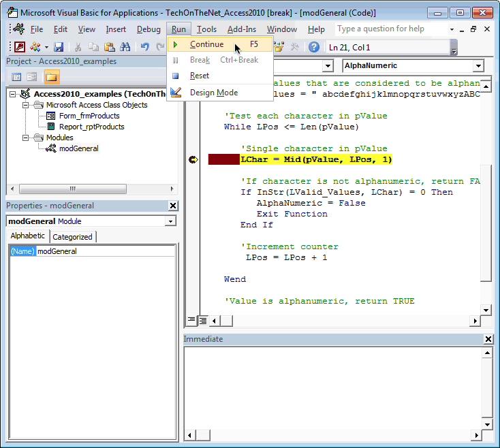Click inside the Immediate window text area
The height and width of the screenshot is (448, 500).
coord(332,388)
